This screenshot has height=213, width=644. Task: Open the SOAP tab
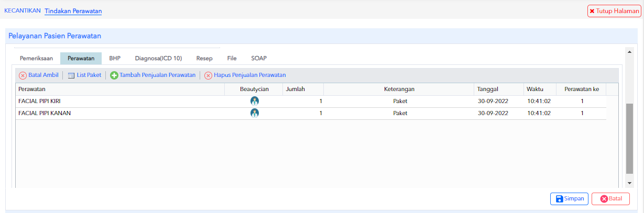pos(259,59)
